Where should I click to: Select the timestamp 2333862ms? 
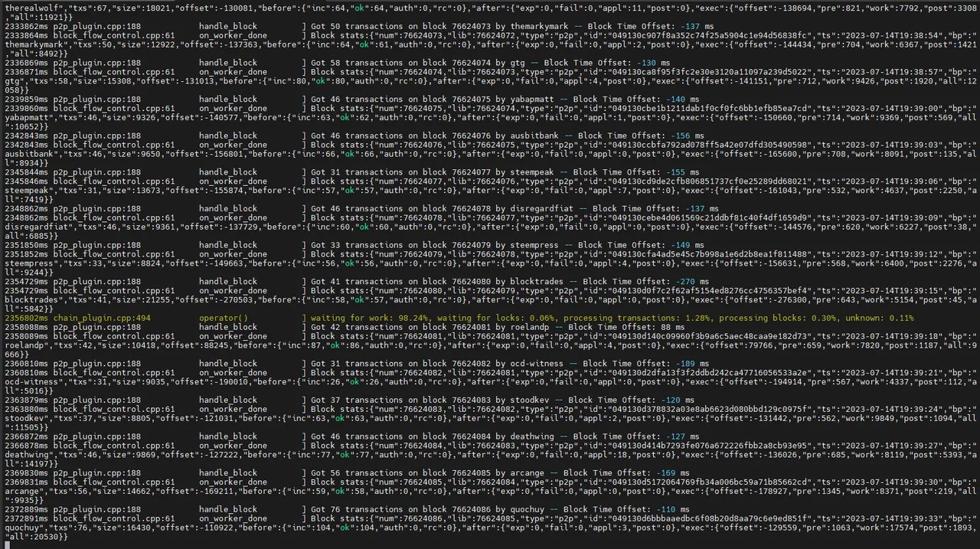click(x=26, y=26)
